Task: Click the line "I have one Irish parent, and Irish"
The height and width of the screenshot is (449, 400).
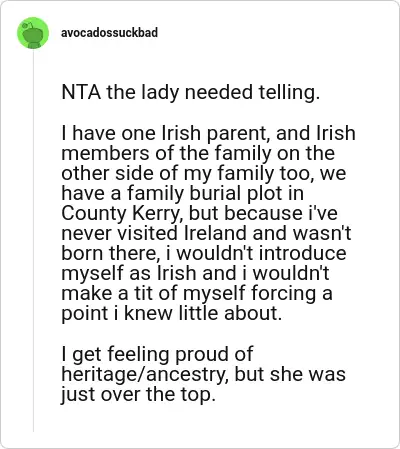Action: tap(208, 133)
